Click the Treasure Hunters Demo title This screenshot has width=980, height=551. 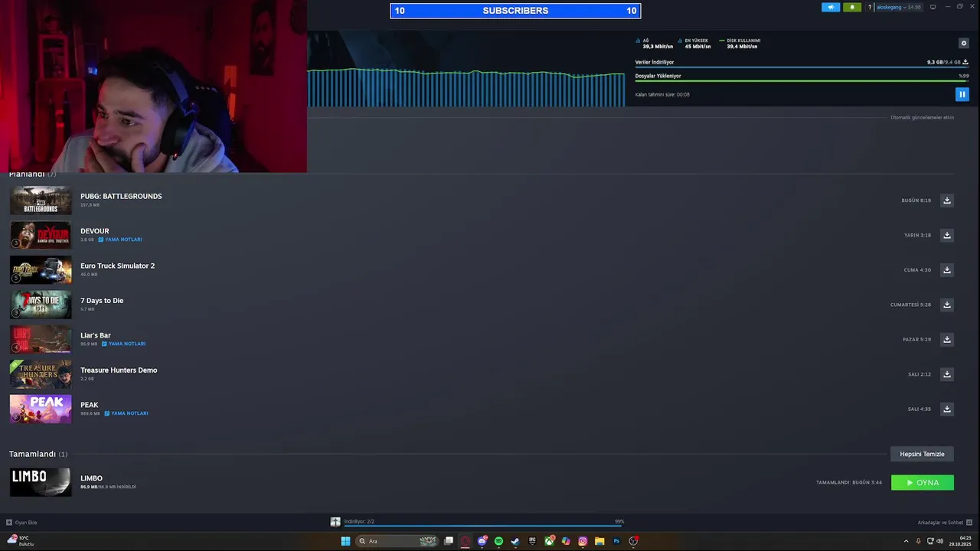pyautogui.click(x=119, y=370)
